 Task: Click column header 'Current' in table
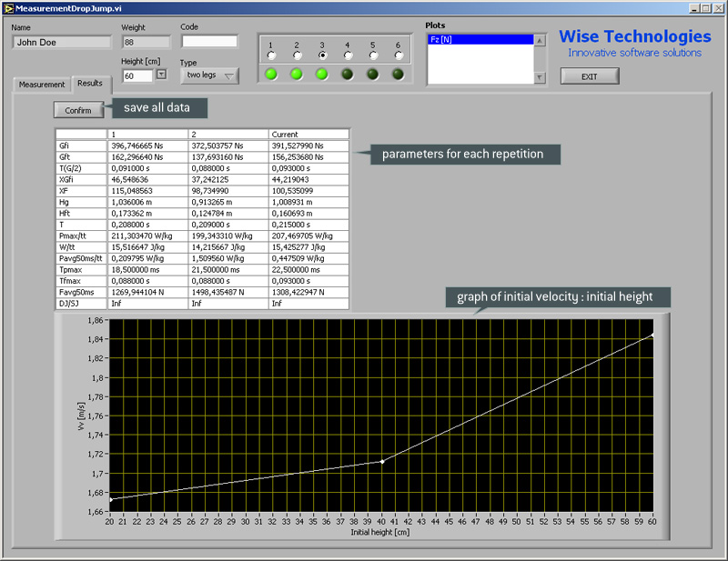[x=308, y=134]
